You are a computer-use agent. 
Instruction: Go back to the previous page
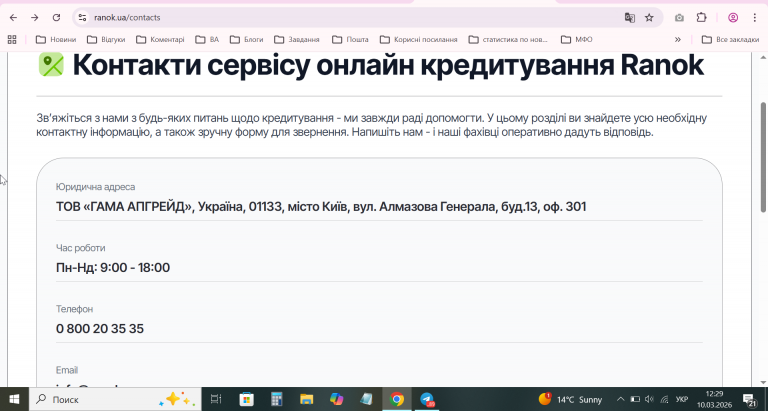click(x=13, y=18)
